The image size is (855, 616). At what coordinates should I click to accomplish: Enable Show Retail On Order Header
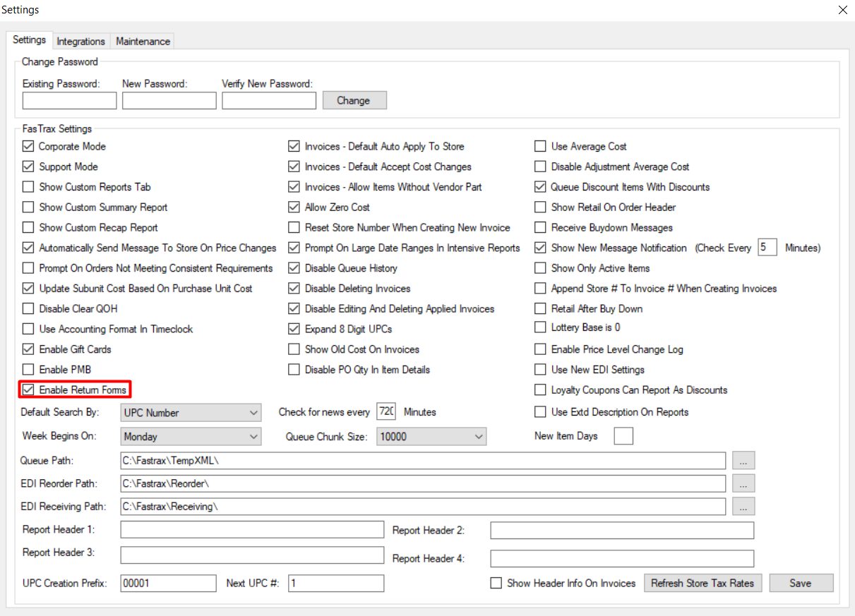[x=540, y=207]
